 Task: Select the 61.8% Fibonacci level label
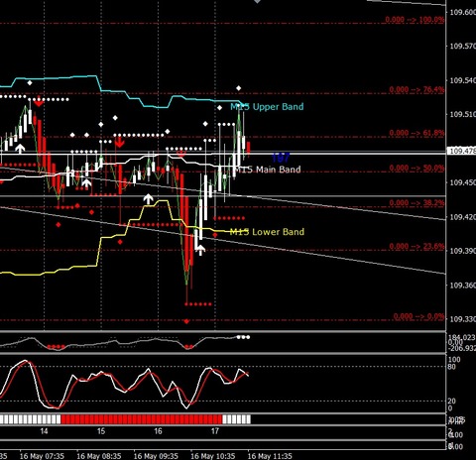(x=416, y=133)
